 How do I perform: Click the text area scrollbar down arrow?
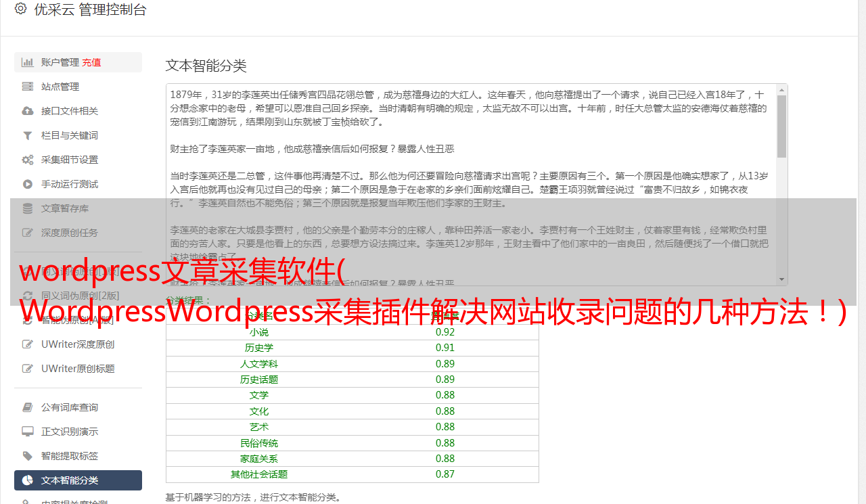(x=782, y=279)
